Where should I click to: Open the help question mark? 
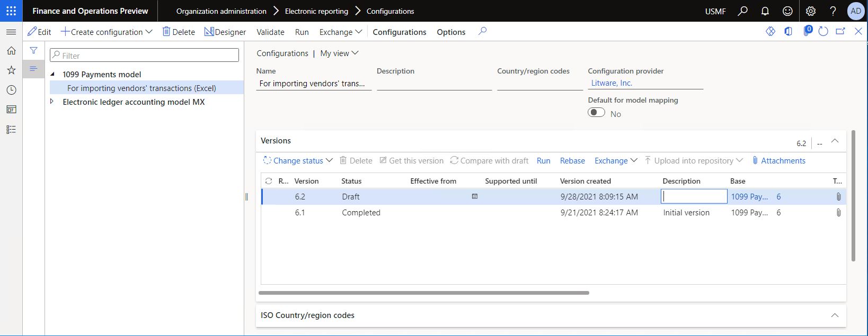tap(833, 11)
